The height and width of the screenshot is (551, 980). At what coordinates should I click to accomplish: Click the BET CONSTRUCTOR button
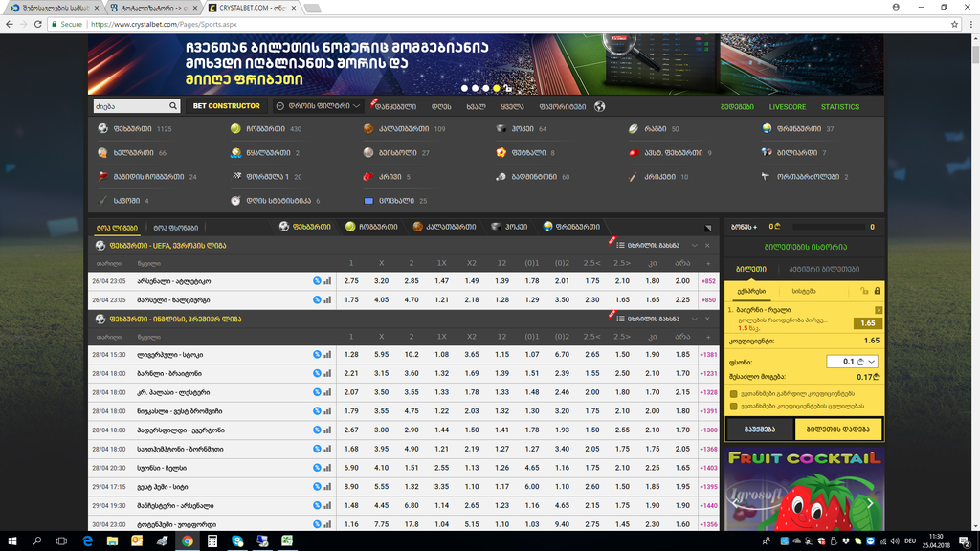tap(226, 106)
